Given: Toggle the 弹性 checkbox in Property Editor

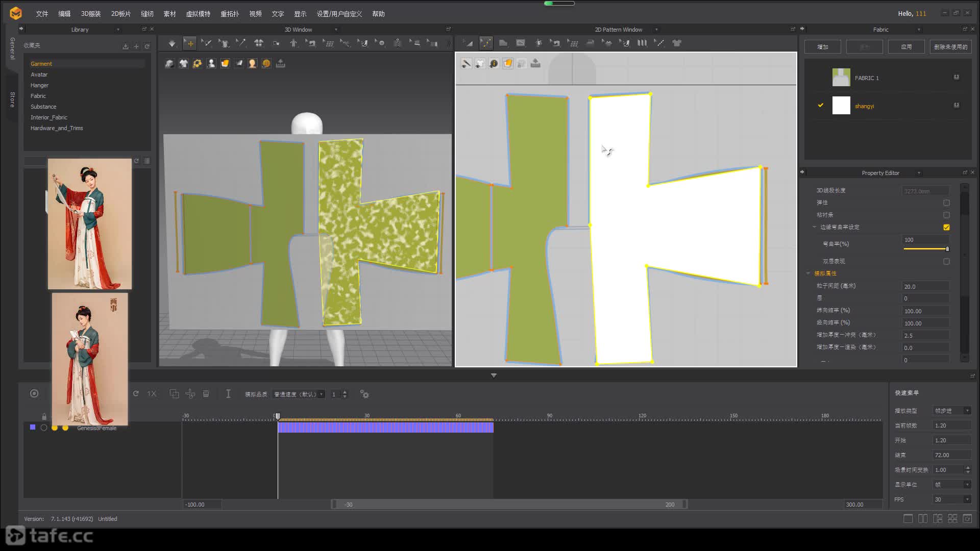Looking at the screenshot, I should 946,203.
